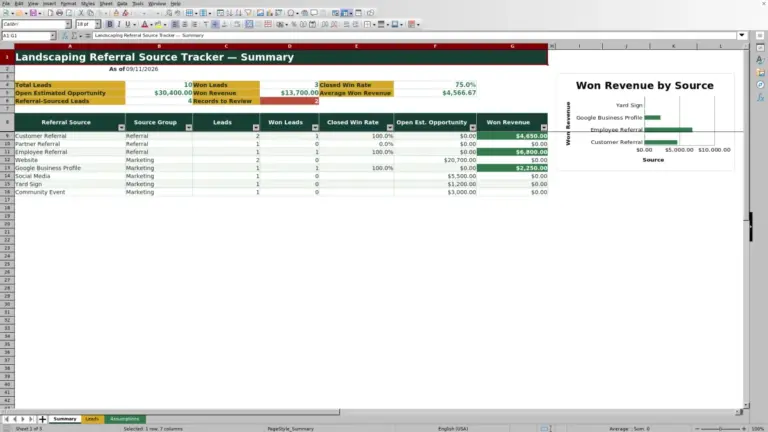Open the Sidebar Properties panel icon
Screen dimensions: 768x432
pos(760,48)
